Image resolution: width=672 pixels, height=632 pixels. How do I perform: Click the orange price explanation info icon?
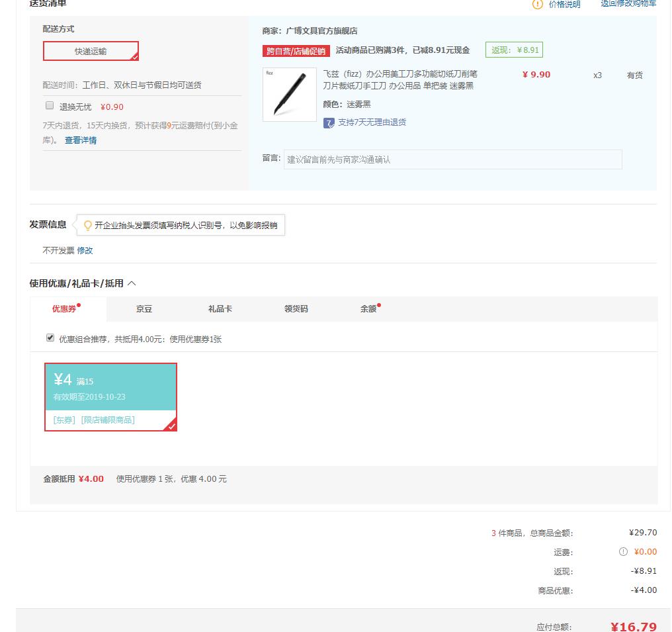coord(538,4)
